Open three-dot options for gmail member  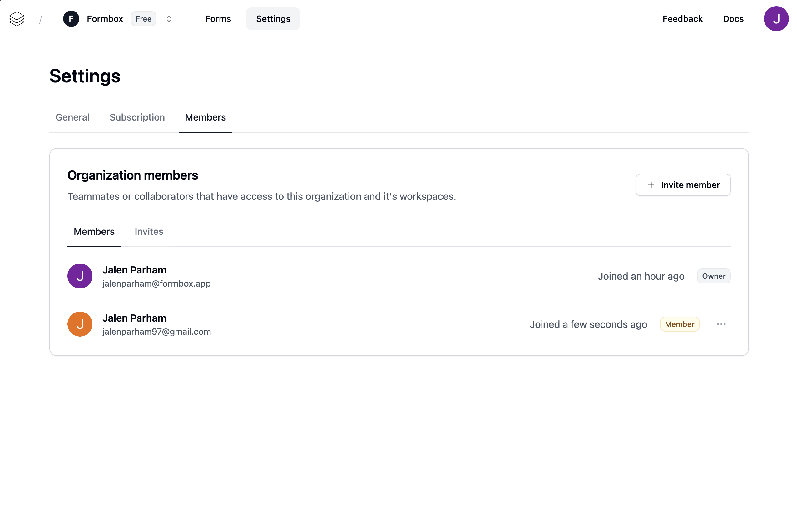coord(721,324)
